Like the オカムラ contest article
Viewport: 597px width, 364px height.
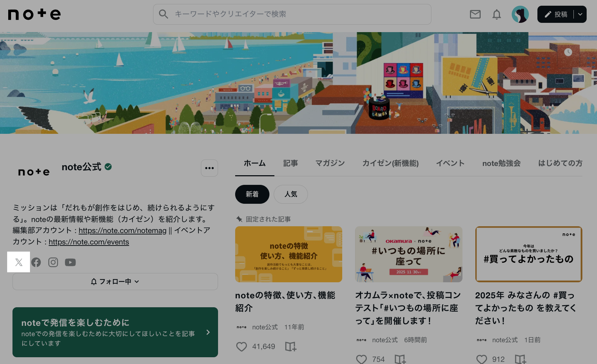pos(361,359)
